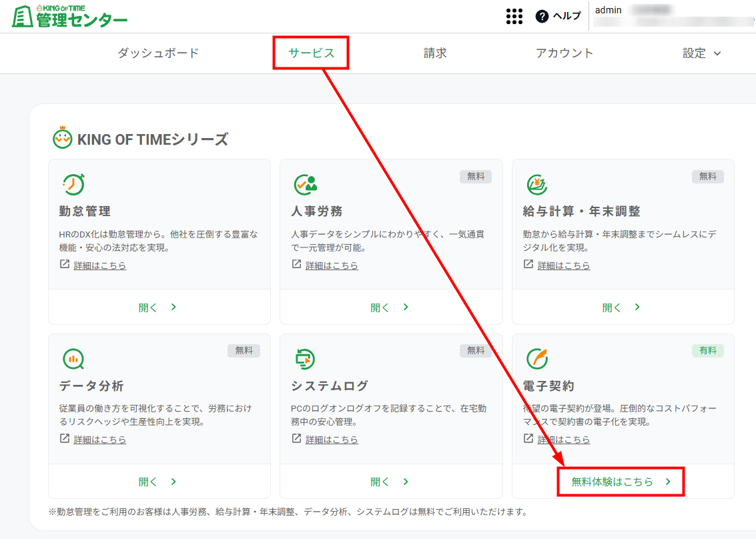Click external link icon in 電子契約 card
This screenshot has width=756, height=539.
pos(528,438)
